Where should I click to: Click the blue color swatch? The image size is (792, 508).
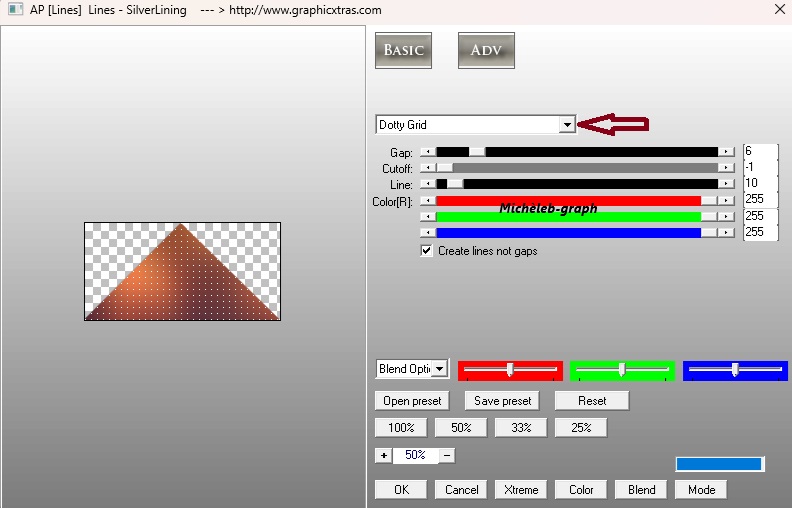click(719, 464)
